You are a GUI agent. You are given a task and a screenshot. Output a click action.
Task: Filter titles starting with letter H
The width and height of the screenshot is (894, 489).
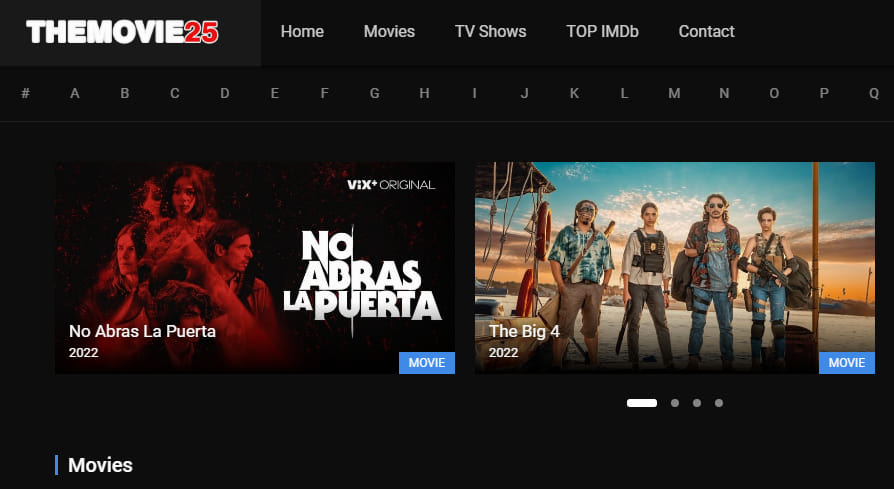pos(424,93)
